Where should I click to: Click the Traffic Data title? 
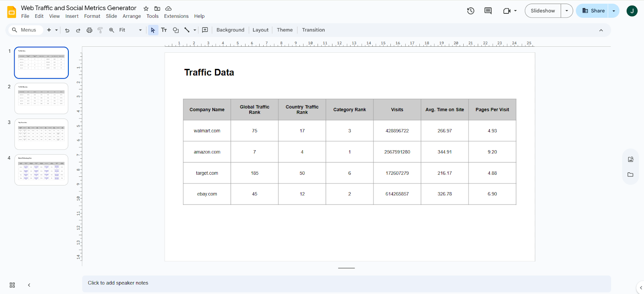209,72
